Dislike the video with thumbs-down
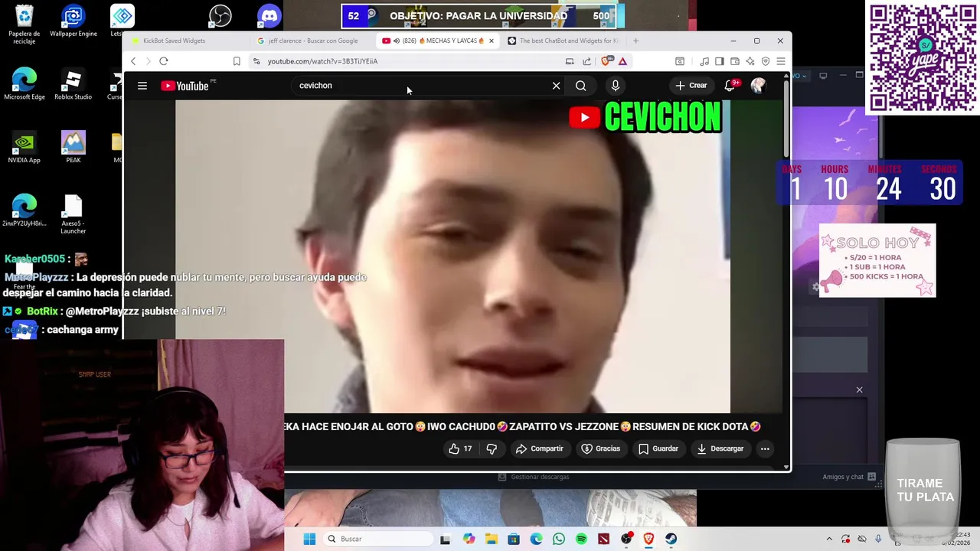This screenshot has height=551, width=980. 492,448
